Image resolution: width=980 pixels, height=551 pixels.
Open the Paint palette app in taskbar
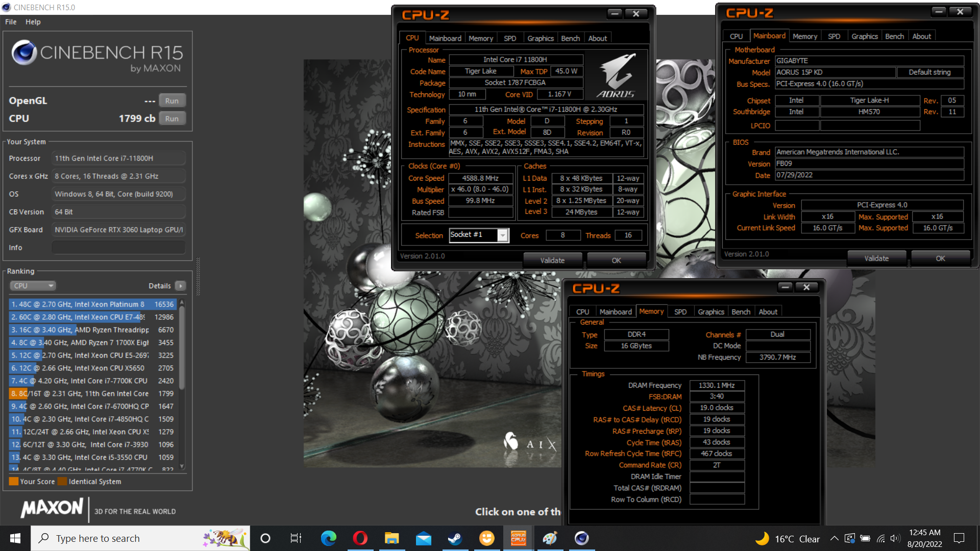(550, 538)
